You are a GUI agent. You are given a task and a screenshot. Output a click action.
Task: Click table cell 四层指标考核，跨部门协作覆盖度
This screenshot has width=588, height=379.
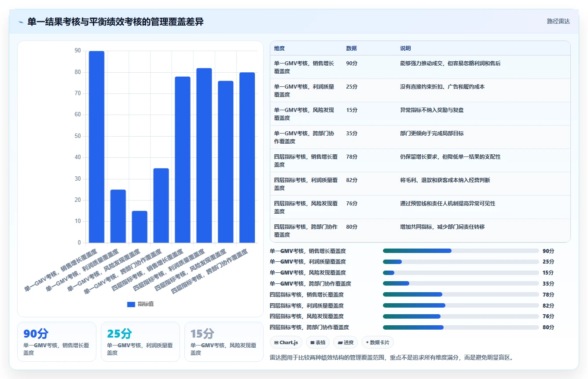pos(306,230)
